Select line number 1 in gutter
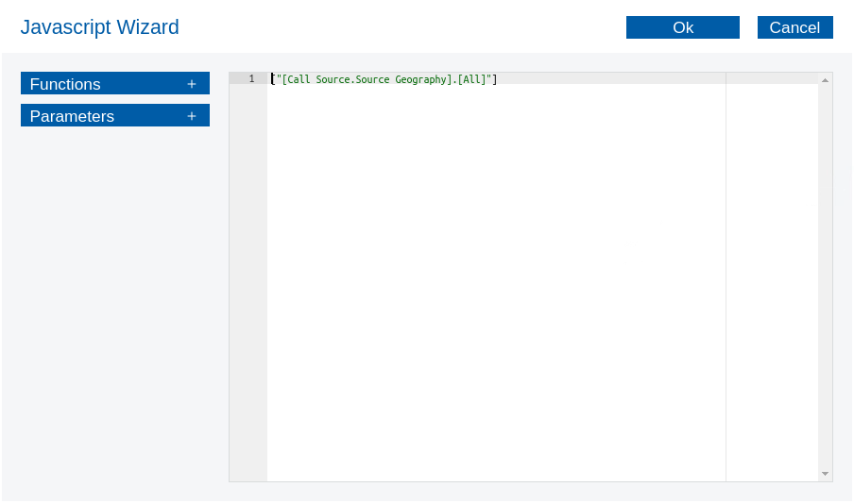 click(x=251, y=79)
